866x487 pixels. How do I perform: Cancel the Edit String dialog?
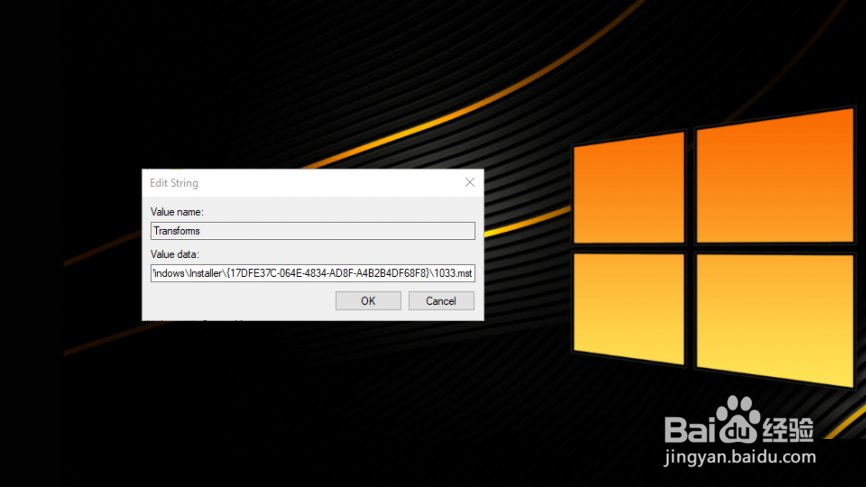pyautogui.click(x=441, y=301)
